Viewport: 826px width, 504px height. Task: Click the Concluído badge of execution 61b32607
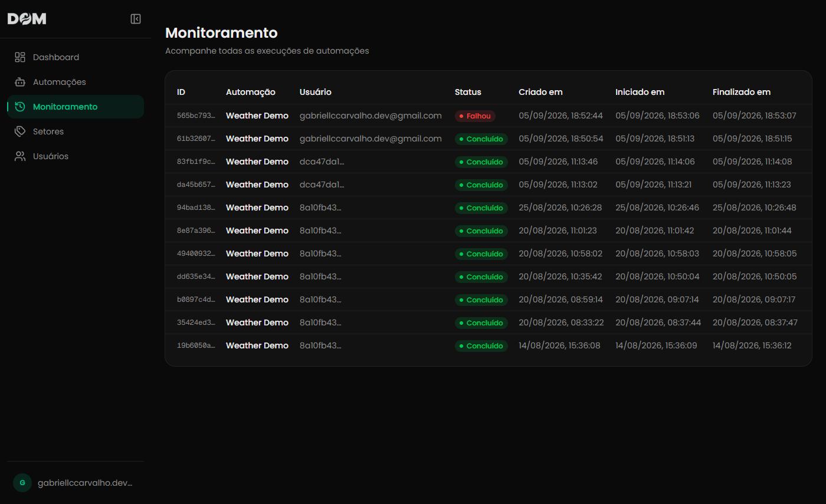[481, 139]
